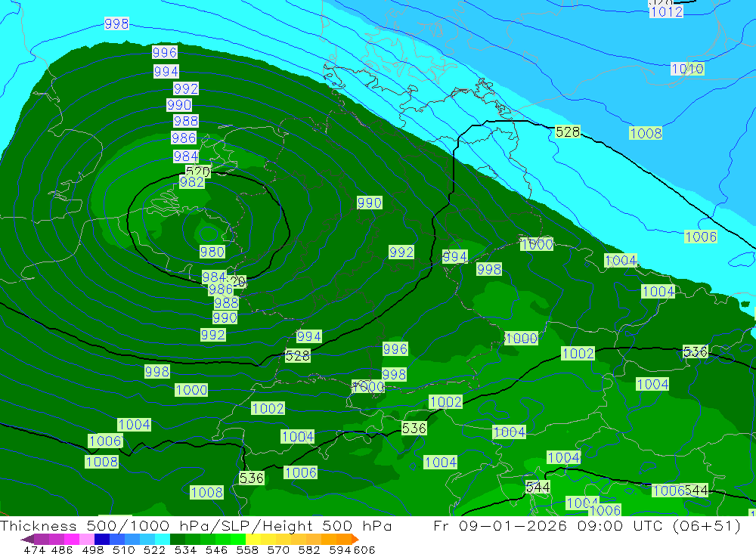Pick the dark green swatch above 534
The width and height of the screenshot is (756, 554).
(x=178, y=539)
